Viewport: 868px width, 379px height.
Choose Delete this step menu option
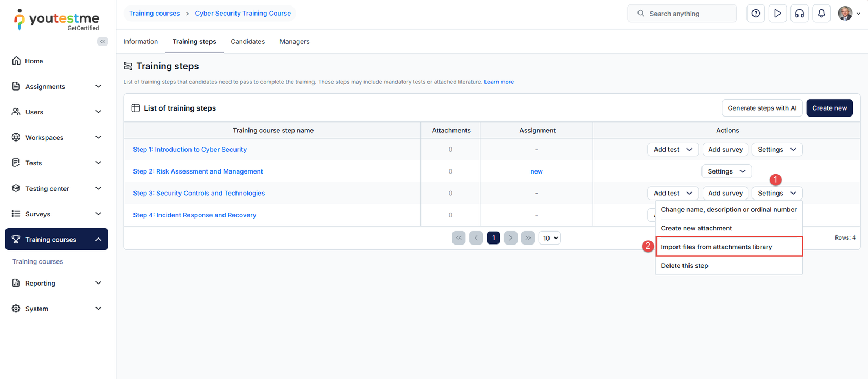coord(685,266)
